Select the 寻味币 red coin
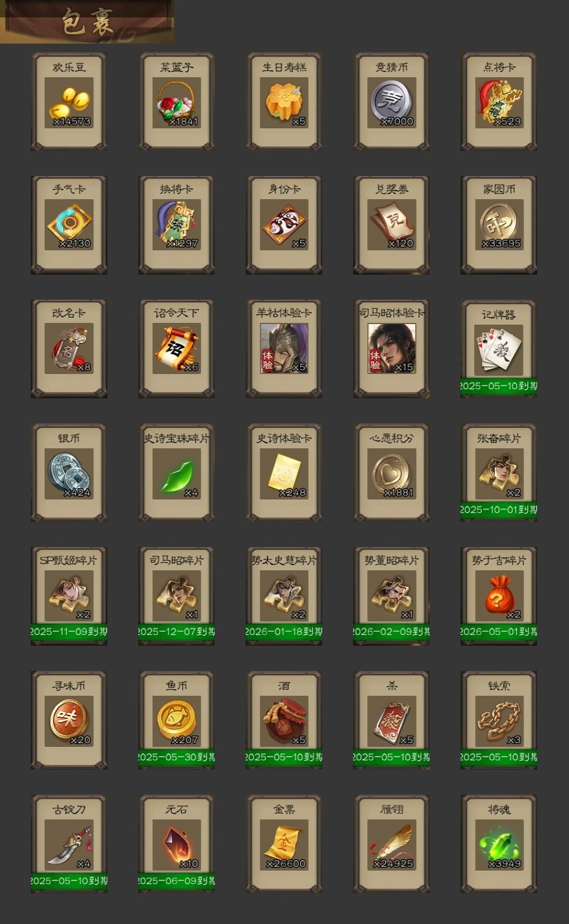The width and height of the screenshot is (569, 924). point(69,720)
